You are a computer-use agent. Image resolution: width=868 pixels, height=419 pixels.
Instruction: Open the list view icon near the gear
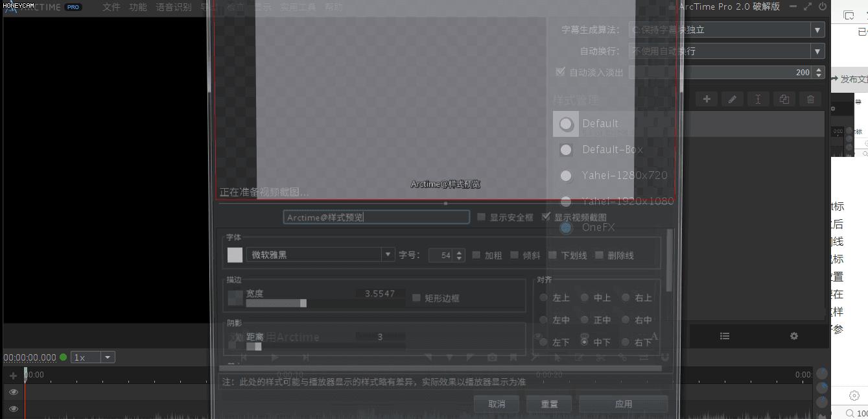(724, 336)
